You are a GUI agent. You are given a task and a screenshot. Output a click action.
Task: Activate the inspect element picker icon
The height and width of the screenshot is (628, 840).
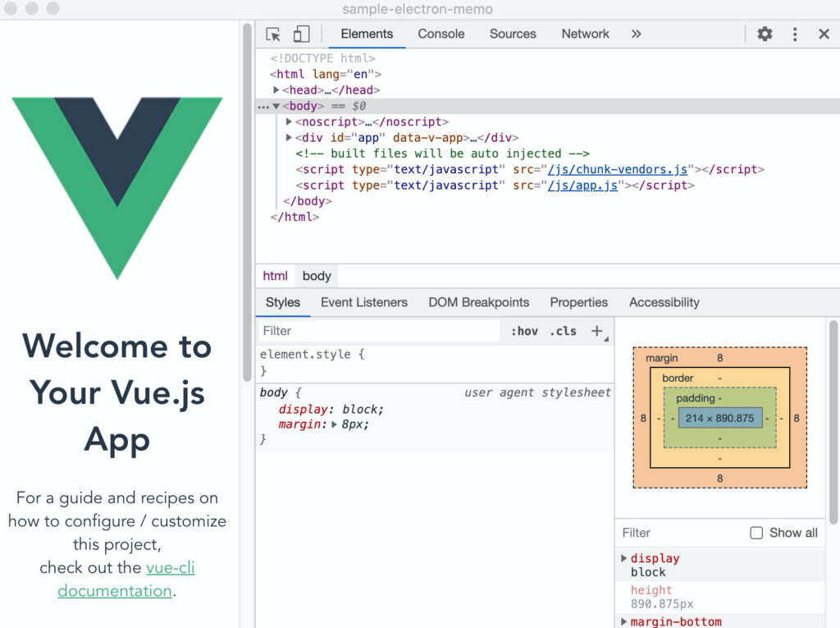(x=273, y=34)
